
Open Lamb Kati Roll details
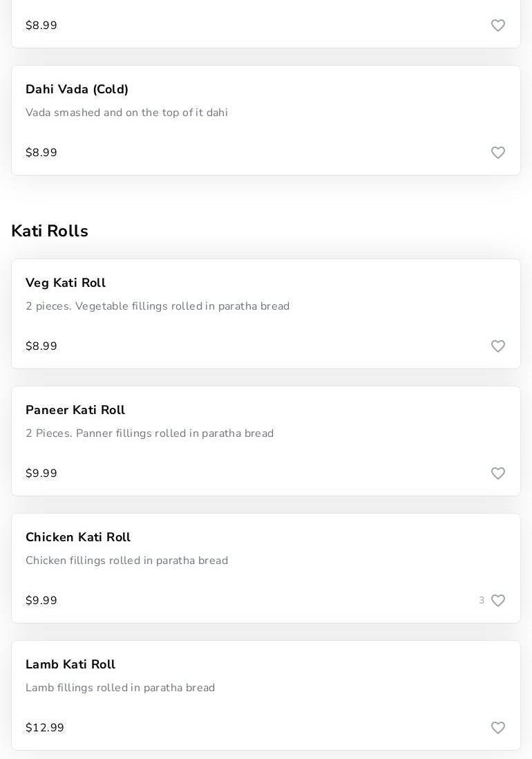70,664
